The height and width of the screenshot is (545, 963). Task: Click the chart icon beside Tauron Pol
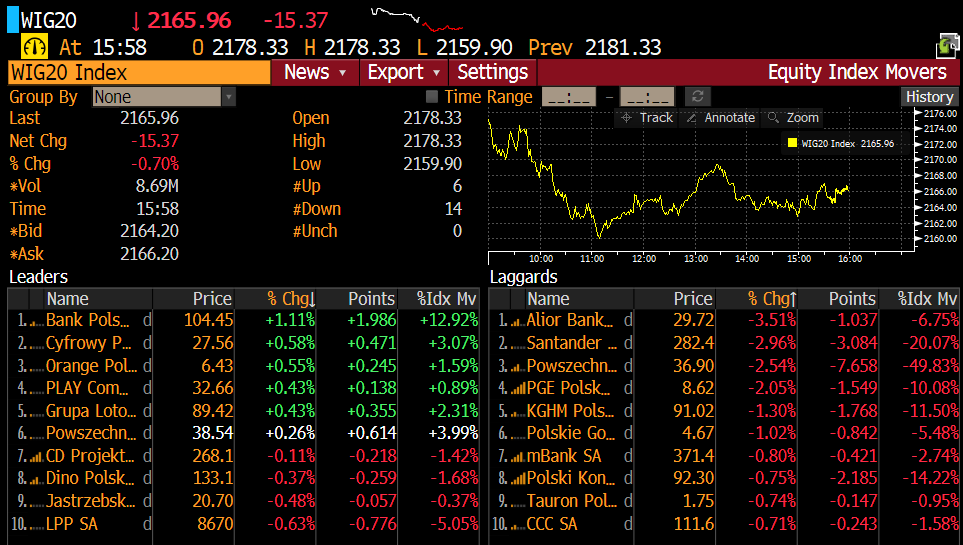click(x=518, y=502)
